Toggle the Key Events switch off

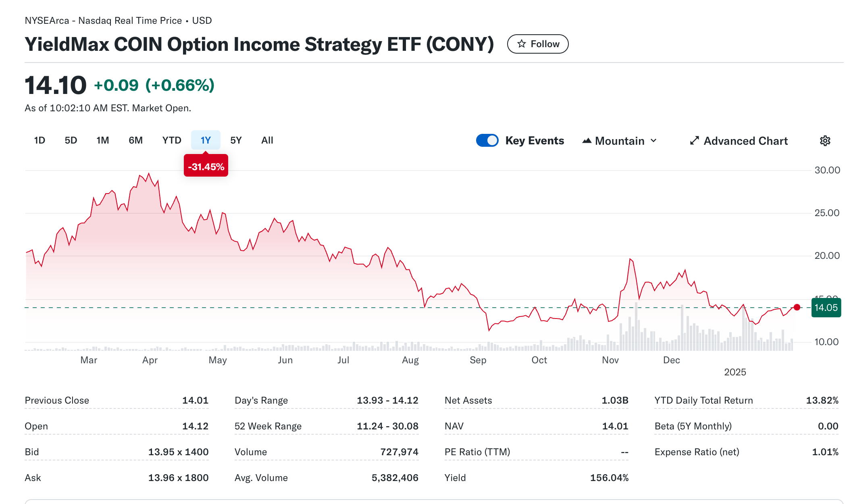pyautogui.click(x=487, y=140)
